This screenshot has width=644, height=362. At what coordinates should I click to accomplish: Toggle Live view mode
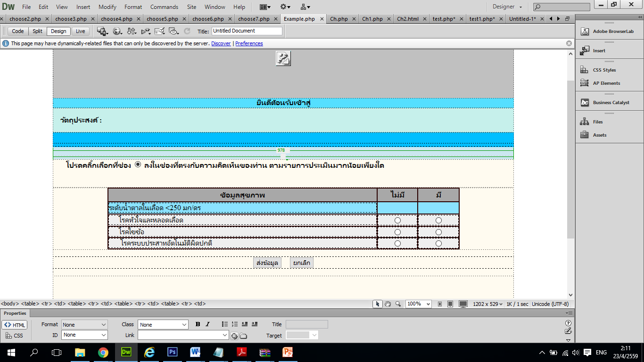(x=81, y=31)
